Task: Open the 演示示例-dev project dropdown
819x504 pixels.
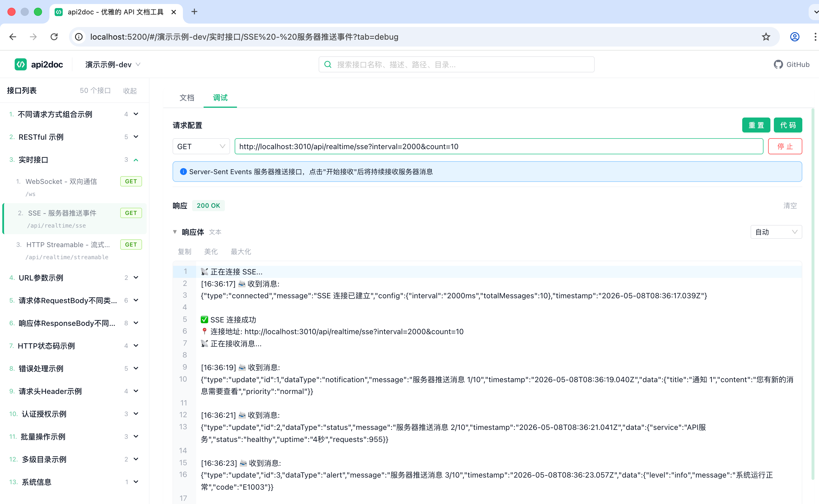Action: [x=112, y=65]
